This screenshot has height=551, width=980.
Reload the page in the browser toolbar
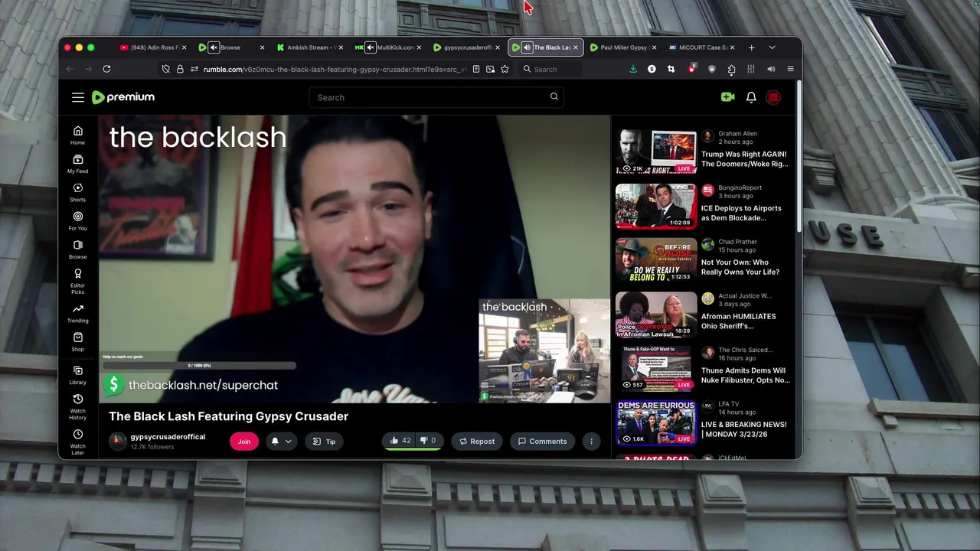[x=106, y=69]
